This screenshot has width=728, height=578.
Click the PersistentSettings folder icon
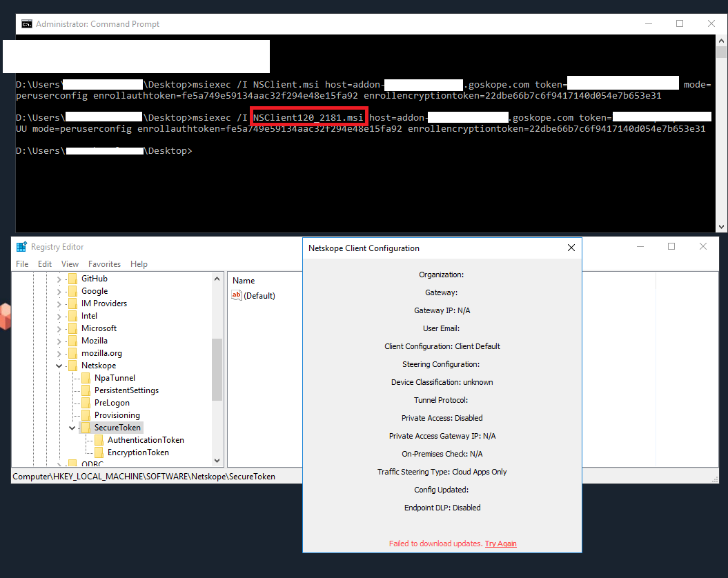(86, 390)
